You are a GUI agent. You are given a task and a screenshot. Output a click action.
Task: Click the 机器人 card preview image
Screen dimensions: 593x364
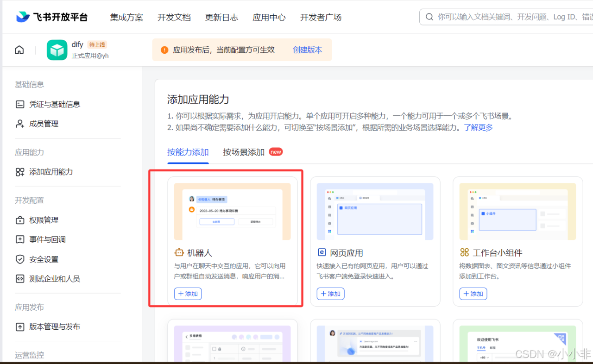click(x=233, y=211)
